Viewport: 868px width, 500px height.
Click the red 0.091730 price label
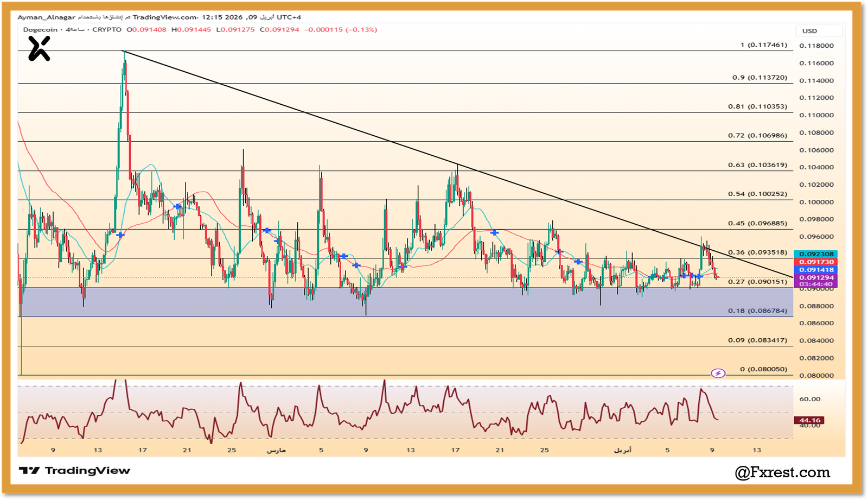click(816, 262)
